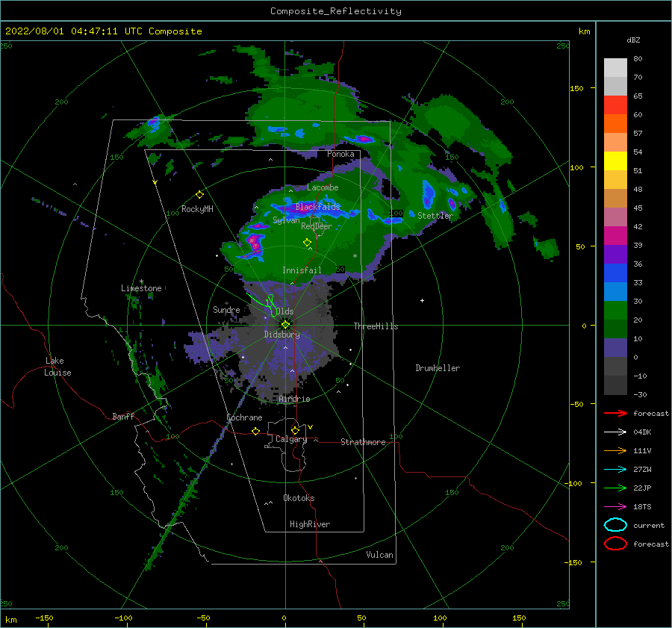Click the Okotoks town label
Image resolution: width=672 pixels, height=628 pixels.
[x=299, y=498]
